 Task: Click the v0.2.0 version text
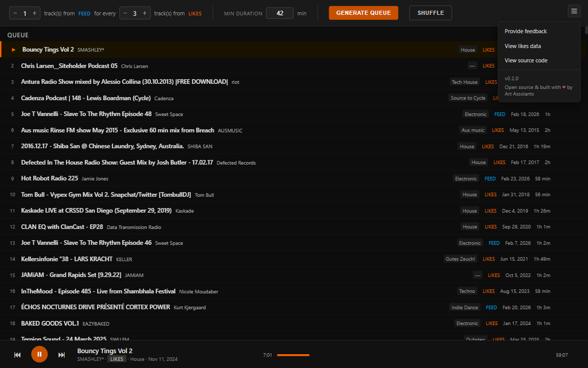click(512, 79)
